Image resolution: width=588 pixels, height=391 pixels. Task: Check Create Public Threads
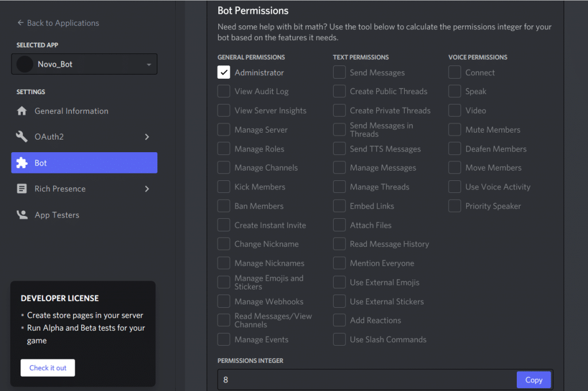[x=339, y=91]
